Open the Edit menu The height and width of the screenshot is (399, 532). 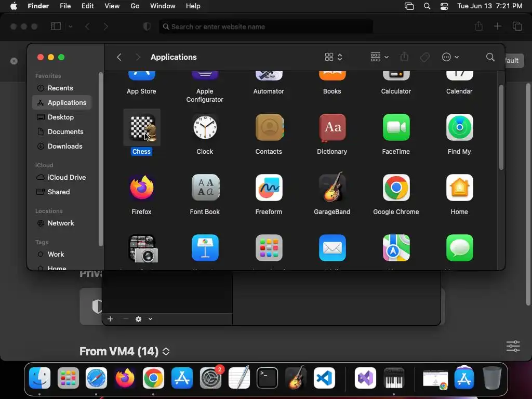87,6
